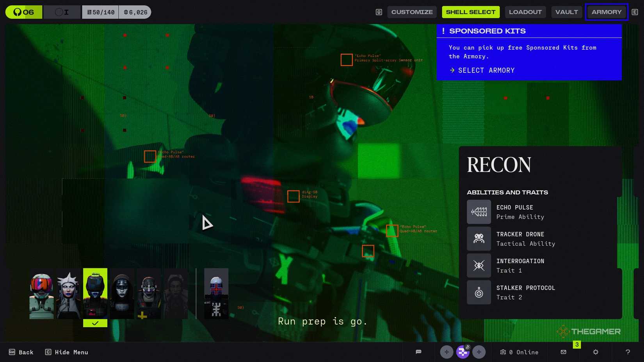Screen dimensions: 644x362
Task: Open the settings gear icon
Action: coord(596,352)
